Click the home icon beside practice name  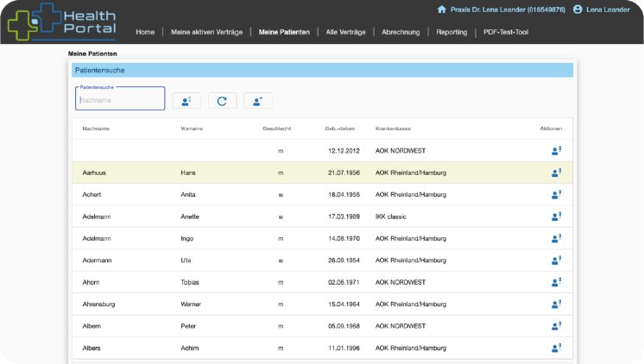click(x=442, y=9)
